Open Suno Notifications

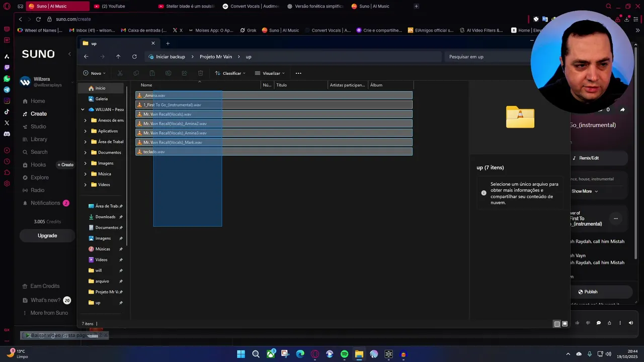45,203
